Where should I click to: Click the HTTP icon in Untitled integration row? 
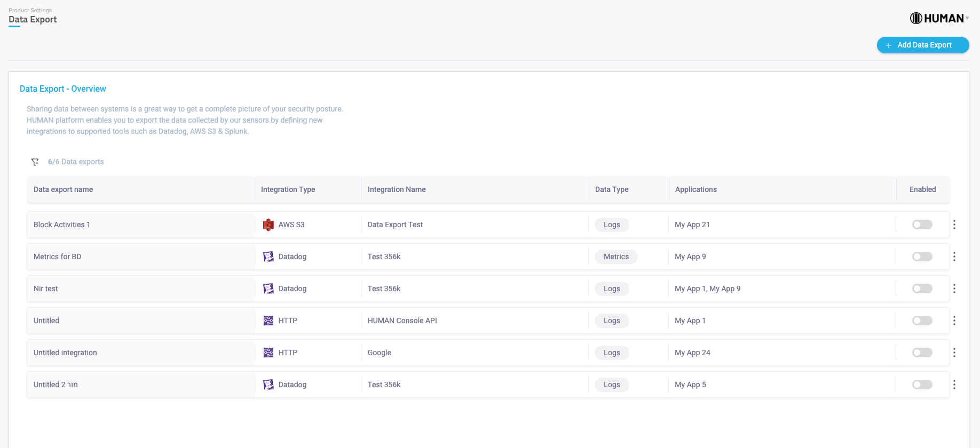[x=268, y=353]
